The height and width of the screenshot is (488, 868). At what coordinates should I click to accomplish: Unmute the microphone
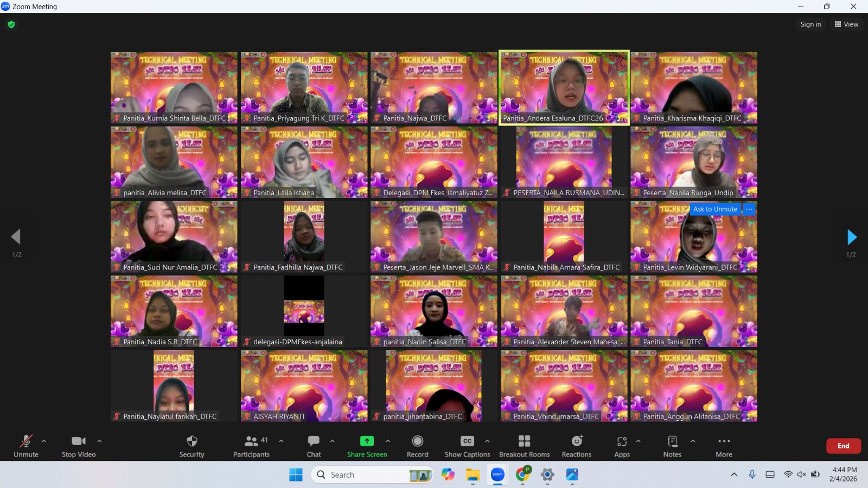tap(25, 441)
